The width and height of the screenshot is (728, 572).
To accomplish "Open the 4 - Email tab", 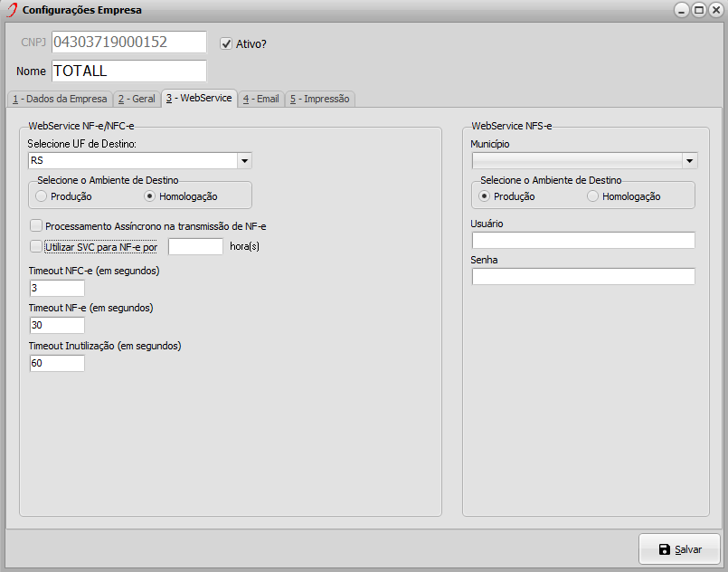I will pos(260,100).
